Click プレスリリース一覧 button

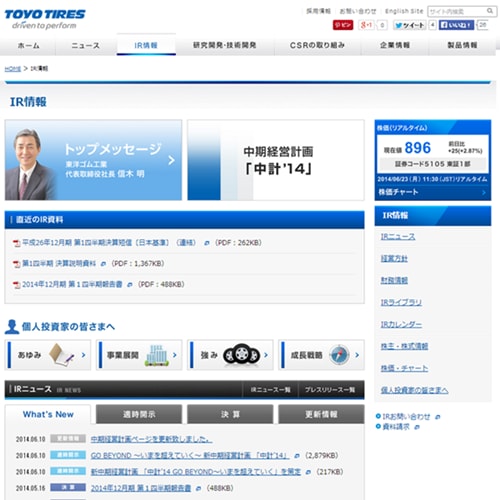(330, 390)
